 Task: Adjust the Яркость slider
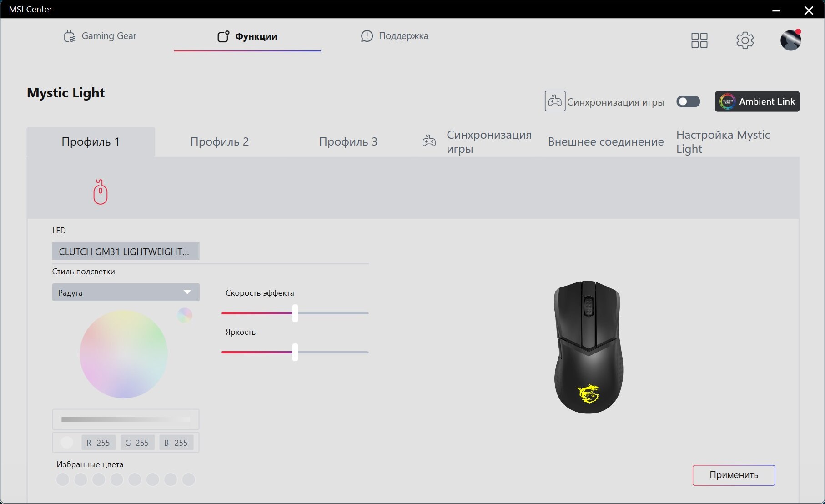[x=295, y=353]
